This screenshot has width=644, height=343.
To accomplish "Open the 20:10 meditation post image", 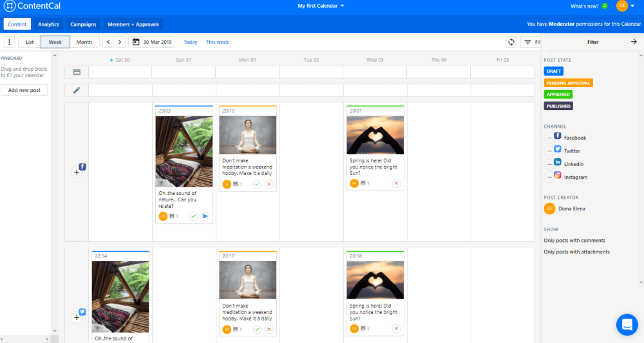I will click(x=248, y=135).
